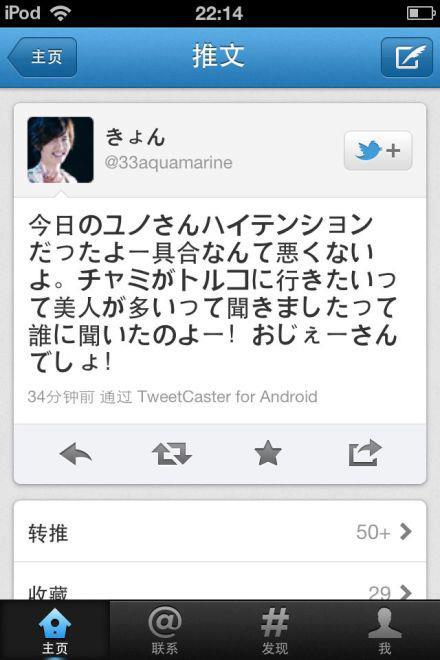
Task: Open the share tweet icon
Action: pyautogui.click(x=365, y=453)
